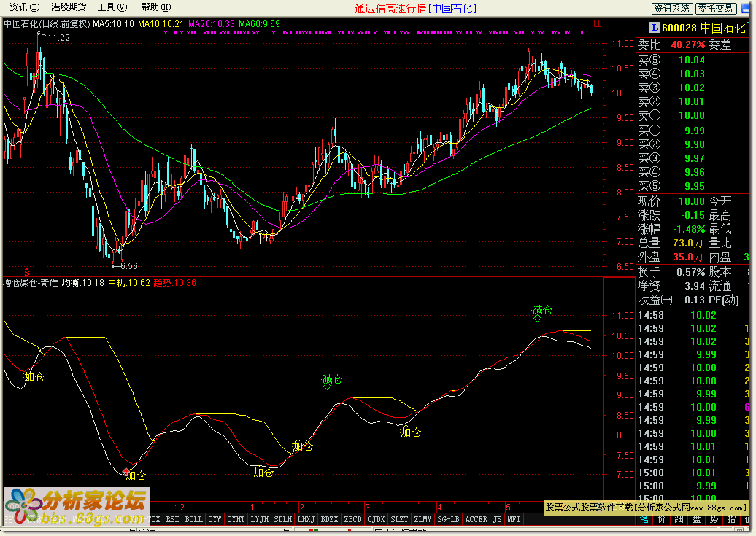Select the CJDX indicator tab
756x536 pixels.
[376, 519]
